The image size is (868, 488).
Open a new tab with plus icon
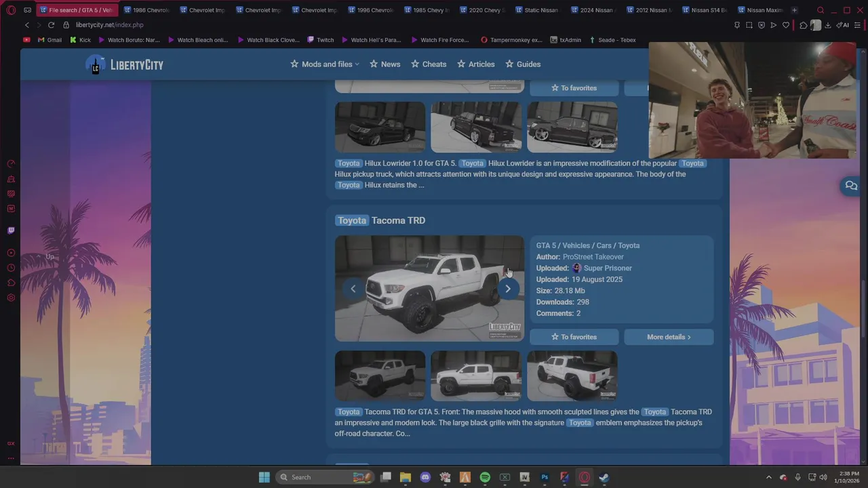794,10
